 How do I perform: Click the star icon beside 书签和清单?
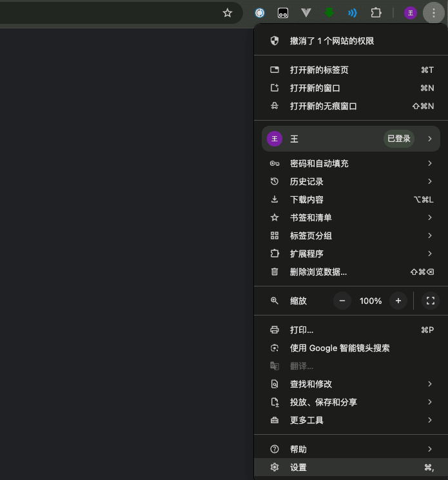(x=275, y=217)
